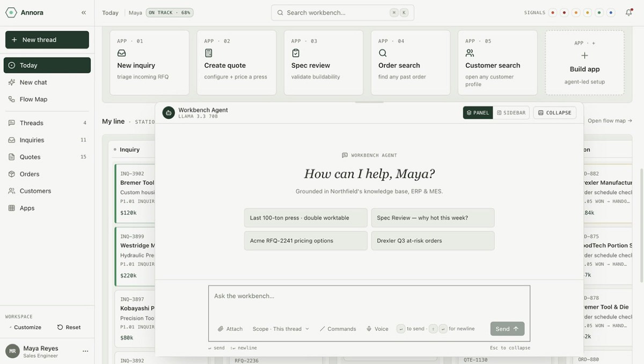
Task: Click the MR user avatar
Action: click(x=12, y=351)
